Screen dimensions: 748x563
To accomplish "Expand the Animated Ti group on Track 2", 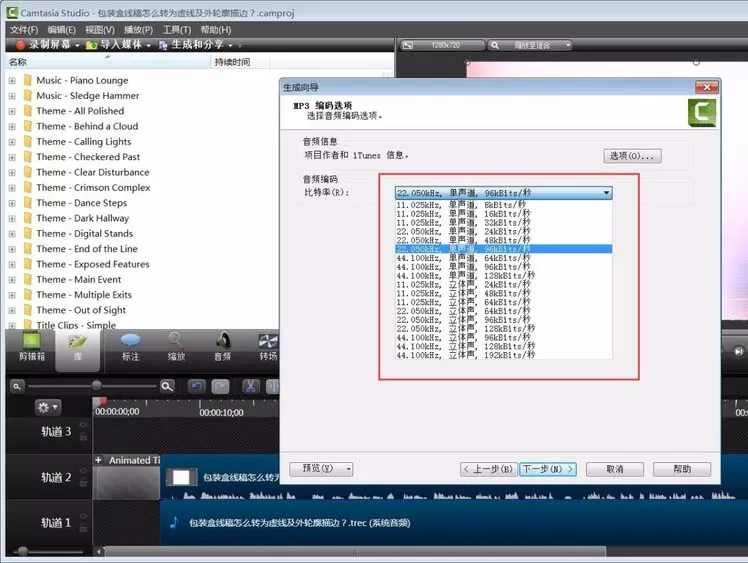I will coord(98,460).
